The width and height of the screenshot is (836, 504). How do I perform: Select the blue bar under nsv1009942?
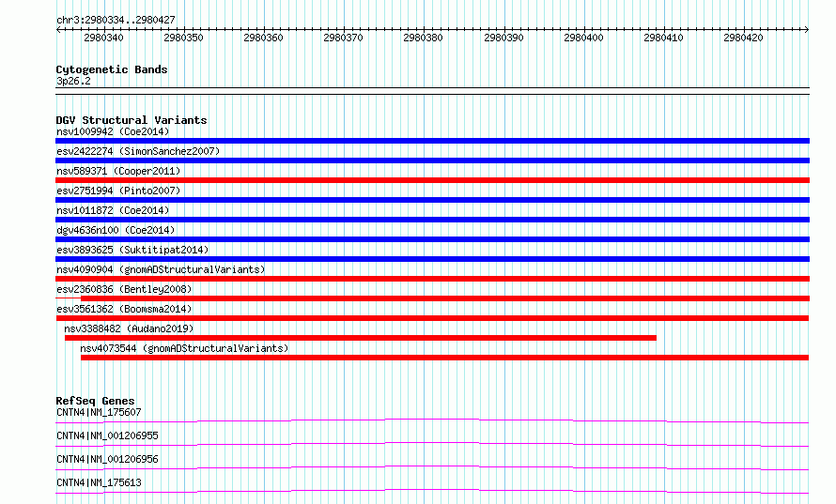tap(432, 141)
